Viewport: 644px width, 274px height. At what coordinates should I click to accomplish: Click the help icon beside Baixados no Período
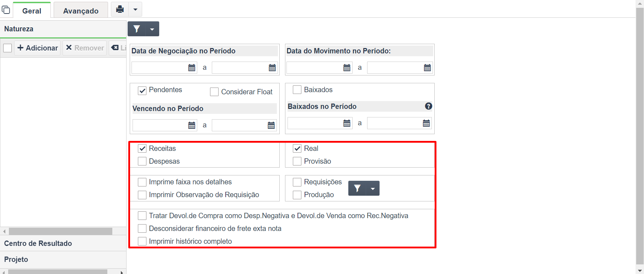[429, 106]
